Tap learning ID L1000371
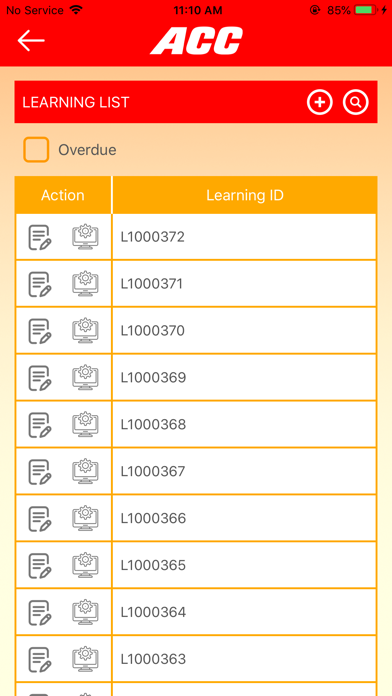Screen dimensions: 392x696 click(x=152, y=284)
